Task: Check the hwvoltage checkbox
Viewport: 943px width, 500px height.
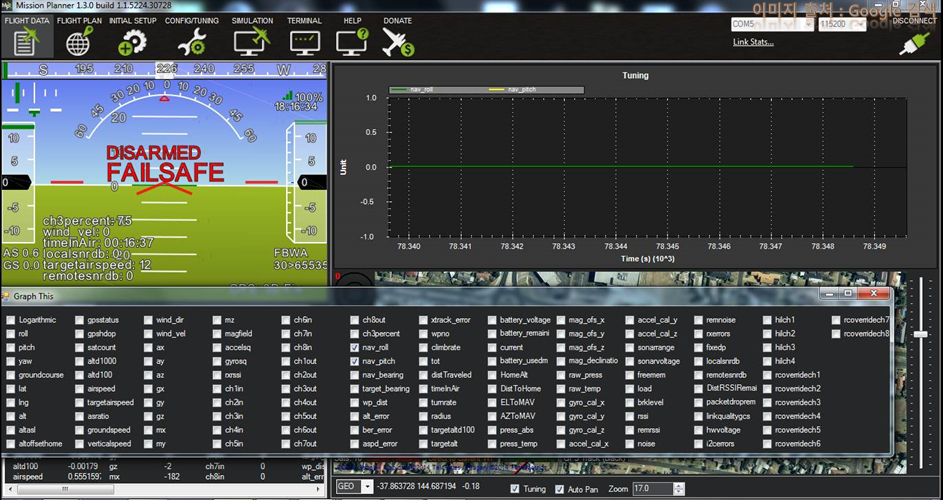Action: click(698, 430)
